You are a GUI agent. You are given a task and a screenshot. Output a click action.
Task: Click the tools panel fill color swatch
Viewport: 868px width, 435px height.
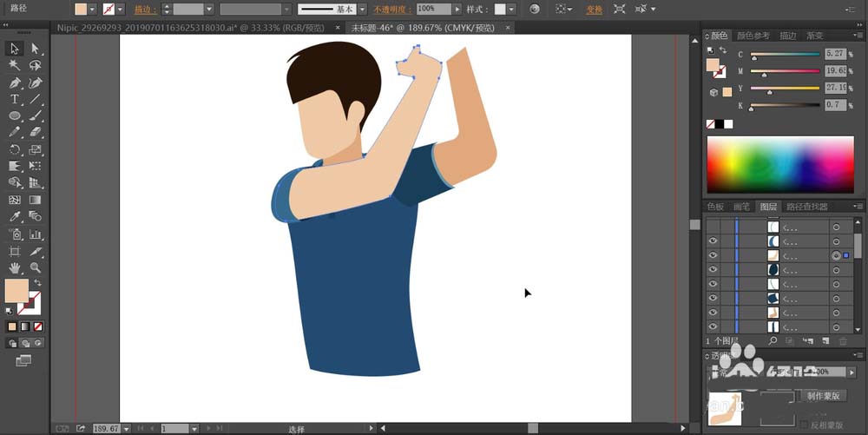point(16,291)
